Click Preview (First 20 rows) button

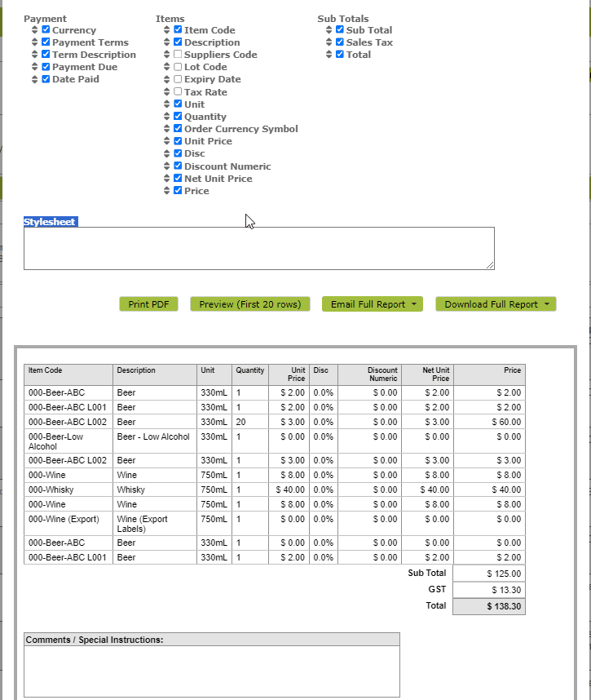click(x=249, y=304)
